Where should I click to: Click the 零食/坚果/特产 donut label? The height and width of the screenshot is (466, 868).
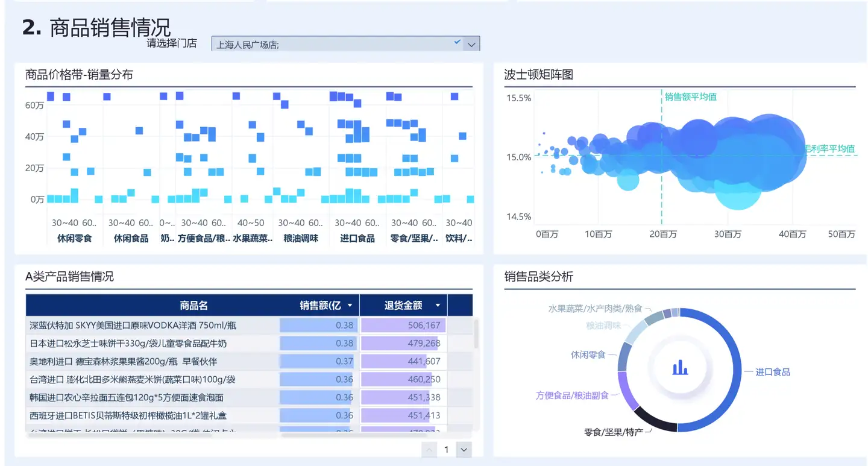[614, 432]
